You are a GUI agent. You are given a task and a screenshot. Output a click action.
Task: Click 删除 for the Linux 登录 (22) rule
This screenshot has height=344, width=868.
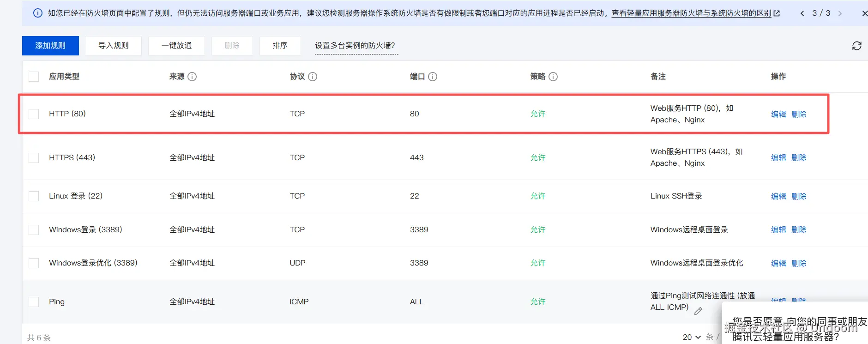(x=799, y=196)
